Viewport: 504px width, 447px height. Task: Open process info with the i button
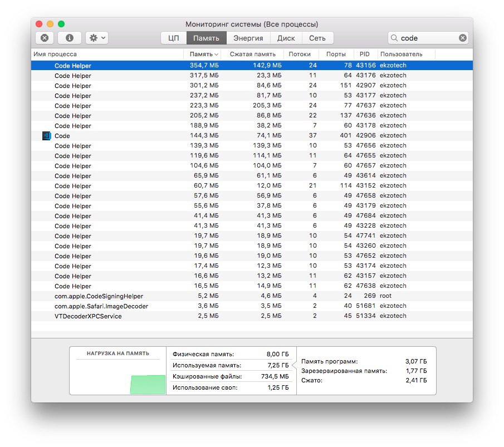(70, 38)
